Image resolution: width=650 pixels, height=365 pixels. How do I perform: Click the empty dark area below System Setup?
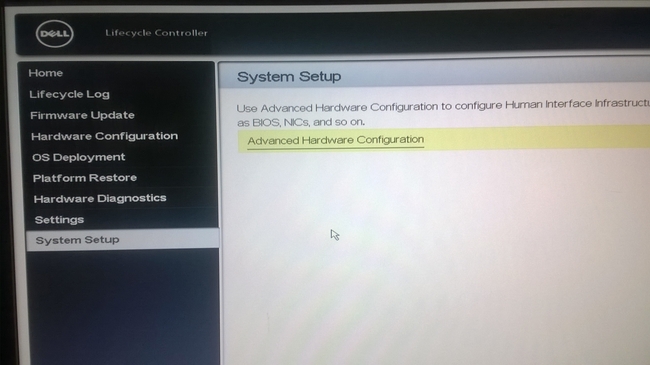(x=123, y=307)
